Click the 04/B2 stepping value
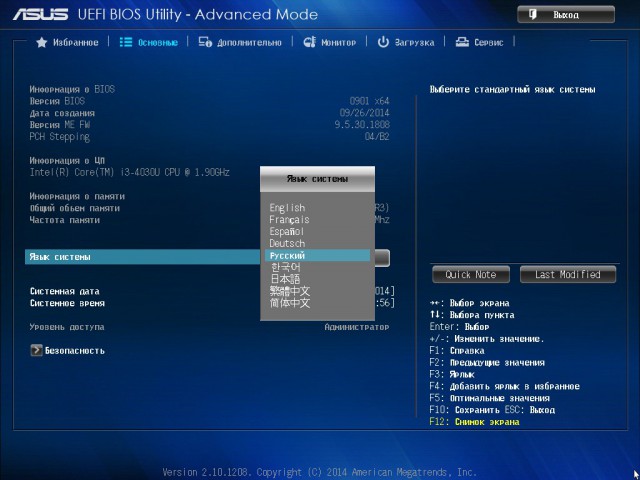 [377, 137]
